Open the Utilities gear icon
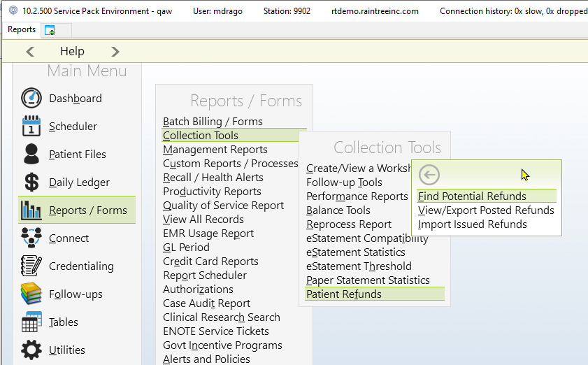Image resolution: width=588 pixels, height=365 pixels. (x=31, y=350)
